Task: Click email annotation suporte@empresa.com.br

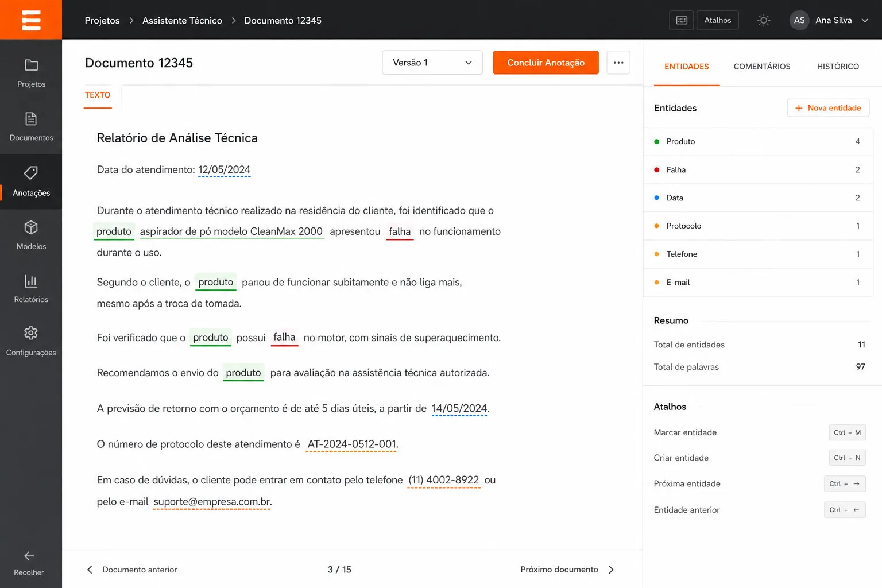Action: coord(212,502)
